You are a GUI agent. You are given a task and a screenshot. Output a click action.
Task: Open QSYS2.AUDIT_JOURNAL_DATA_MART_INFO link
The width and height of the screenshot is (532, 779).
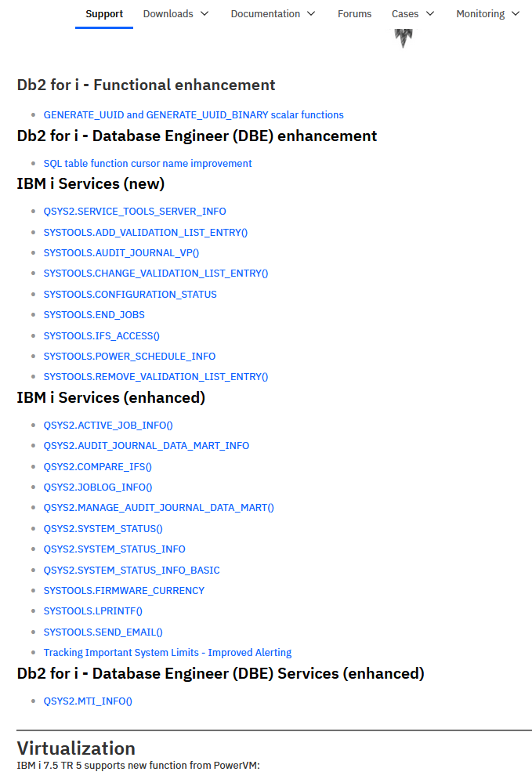(147, 446)
